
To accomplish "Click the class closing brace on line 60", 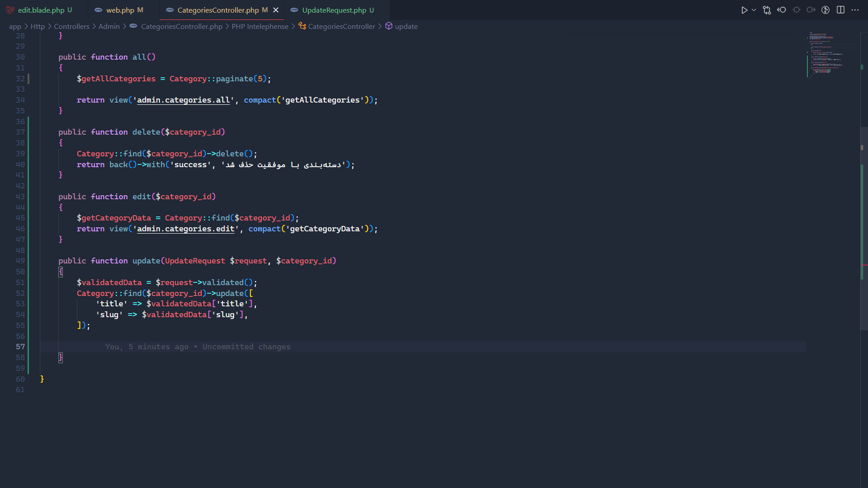I will (42, 379).
